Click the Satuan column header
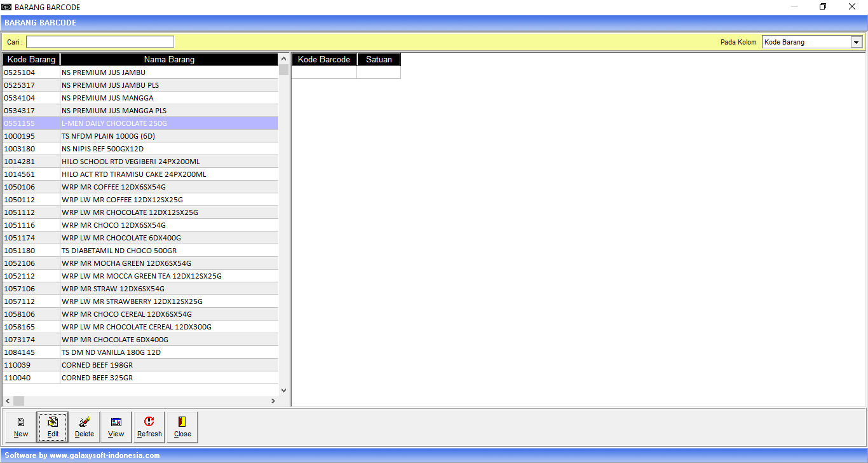The width and height of the screenshot is (868, 463). (379, 59)
